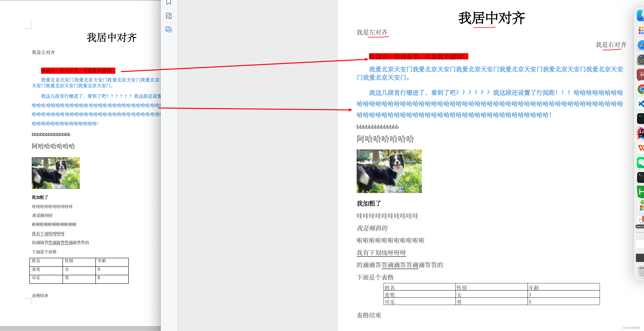Click the red highlighted sentence in the left document
Image resolution: width=644 pixels, height=331 pixels.
(x=78, y=70)
